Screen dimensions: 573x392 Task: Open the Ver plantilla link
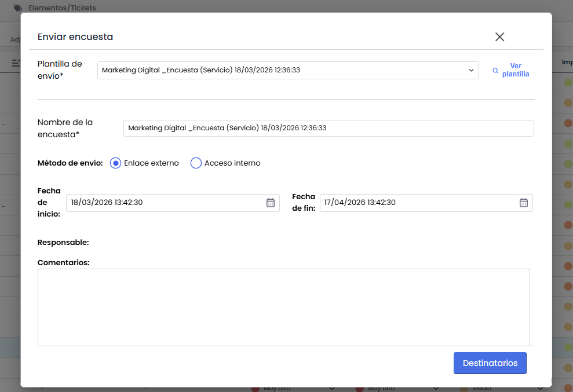[x=515, y=70]
